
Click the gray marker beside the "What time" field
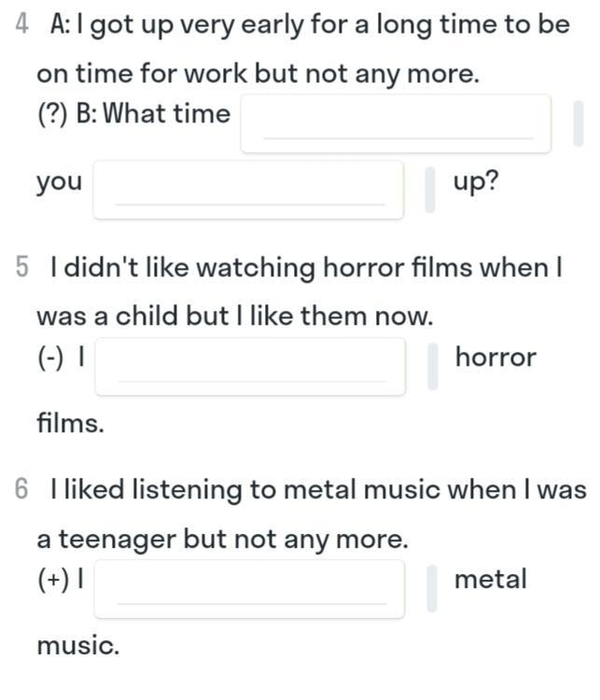[x=579, y=123]
